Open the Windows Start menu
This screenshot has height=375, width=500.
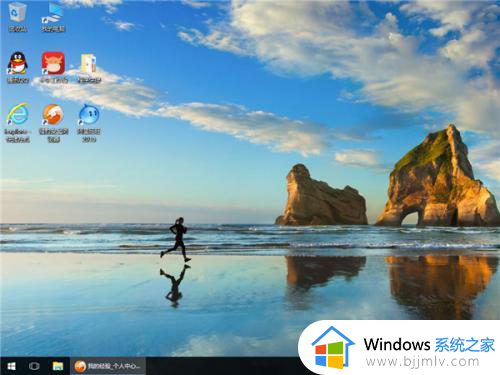point(11,366)
